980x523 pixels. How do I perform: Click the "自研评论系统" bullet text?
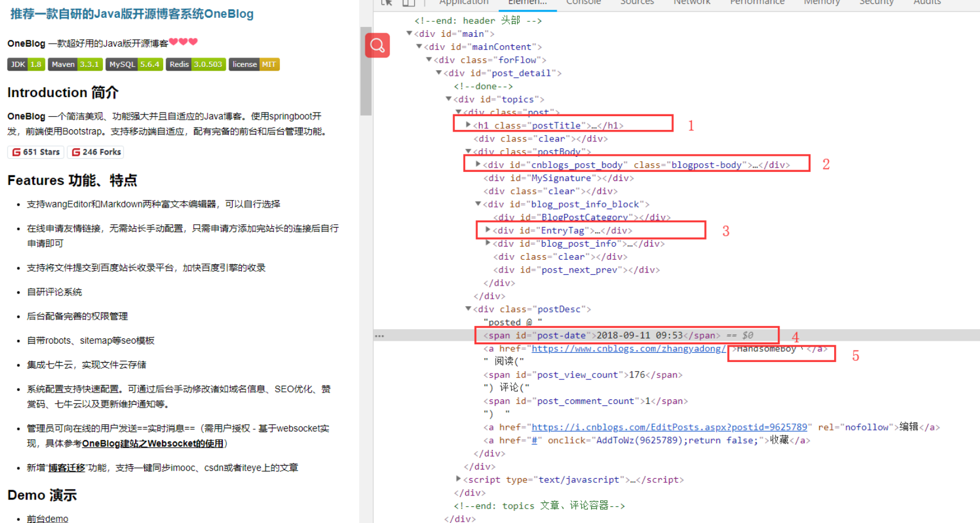(x=55, y=292)
